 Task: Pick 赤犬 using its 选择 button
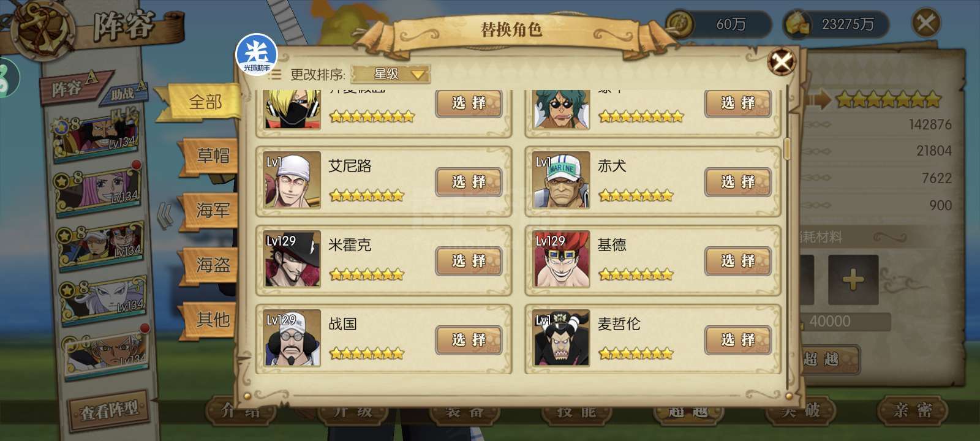(737, 182)
